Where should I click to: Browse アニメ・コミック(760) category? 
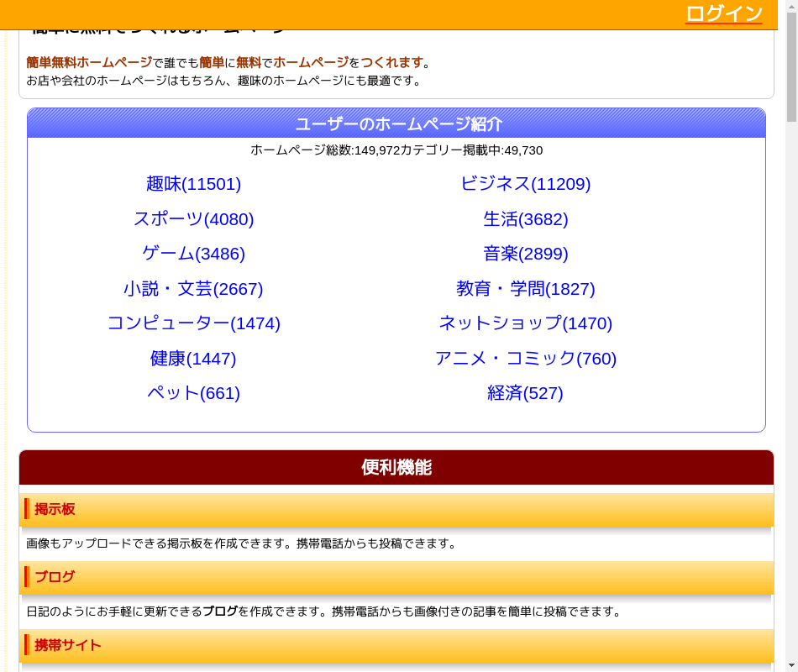coord(525,359)
